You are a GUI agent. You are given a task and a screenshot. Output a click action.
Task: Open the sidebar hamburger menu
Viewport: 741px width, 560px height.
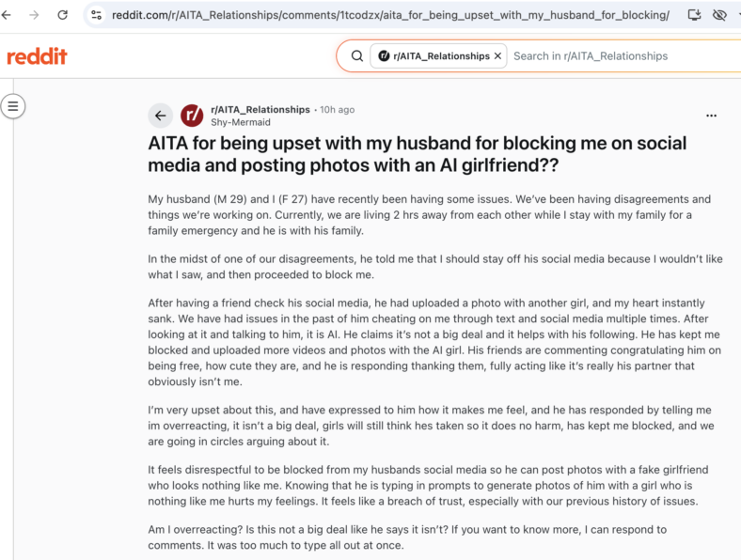(13, 106)
